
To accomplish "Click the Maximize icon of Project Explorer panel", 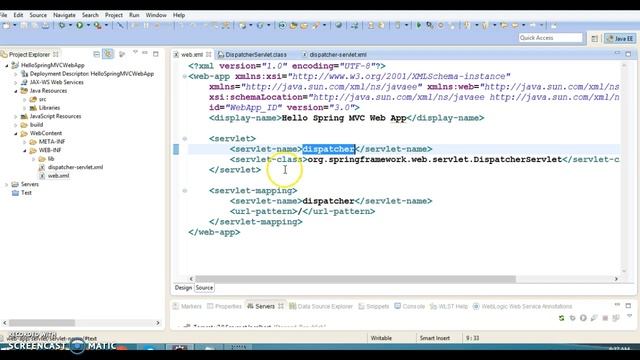I will point(156,54).
